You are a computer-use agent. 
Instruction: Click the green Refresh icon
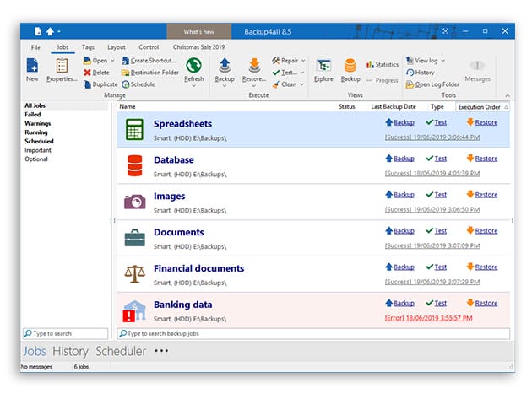[193, 65]
